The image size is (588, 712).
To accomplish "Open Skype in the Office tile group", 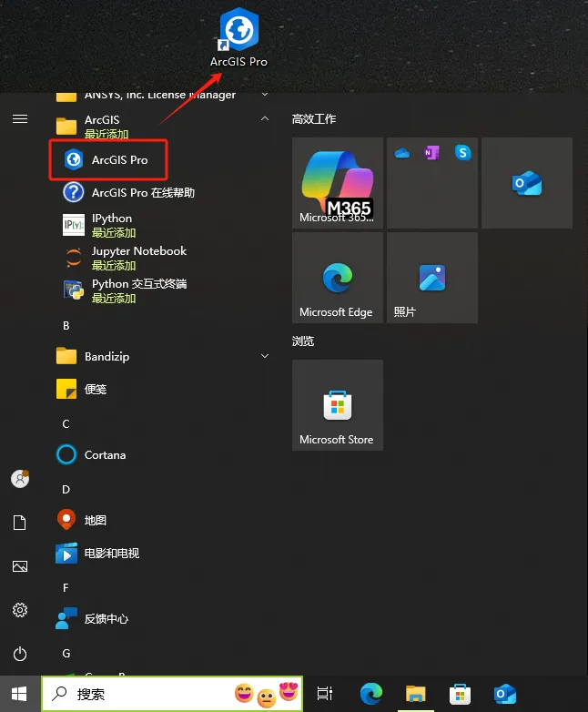I will pyautogui.click(x=462, y=153).
